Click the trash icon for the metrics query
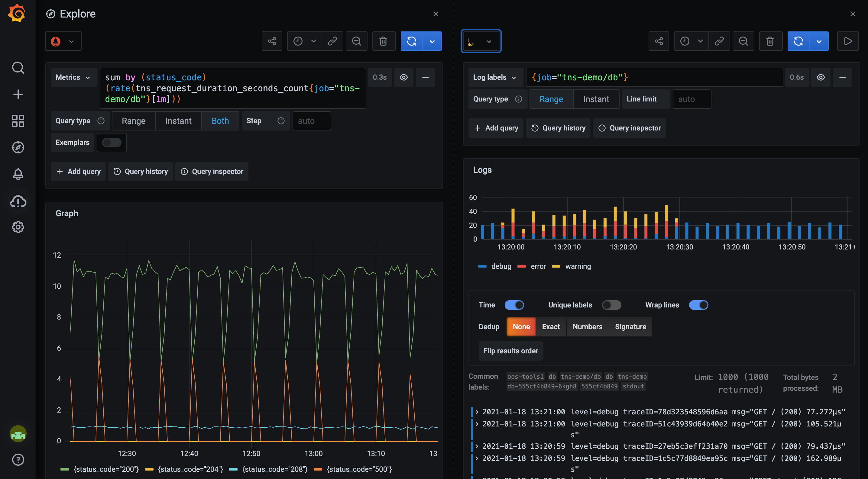The image size is (868, 479). [384, 41]
